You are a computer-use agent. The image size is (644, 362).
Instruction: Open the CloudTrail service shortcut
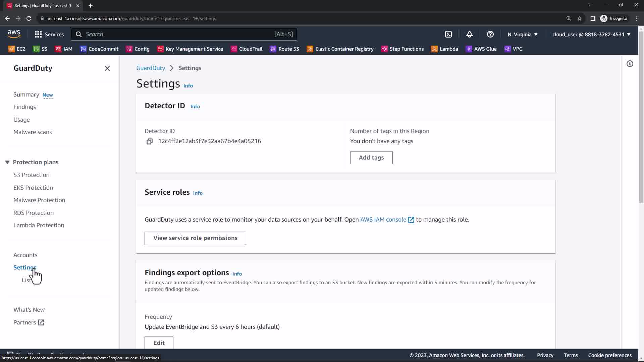click(247, 49)
